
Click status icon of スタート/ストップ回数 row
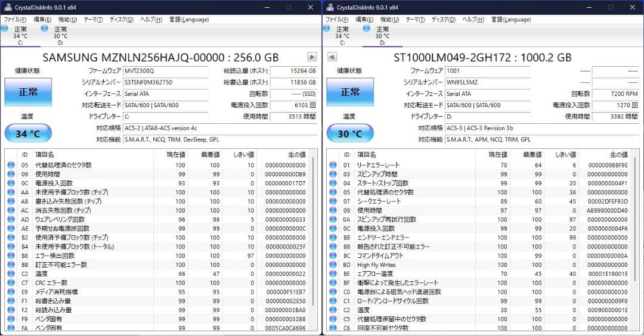click(x=333, y=183)
